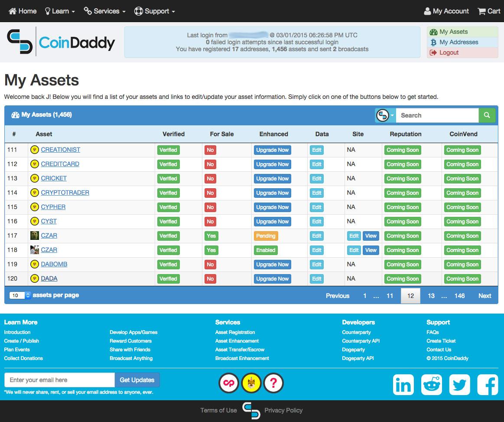Go to the Next page
504x422 pixels.
pos(484,296)
